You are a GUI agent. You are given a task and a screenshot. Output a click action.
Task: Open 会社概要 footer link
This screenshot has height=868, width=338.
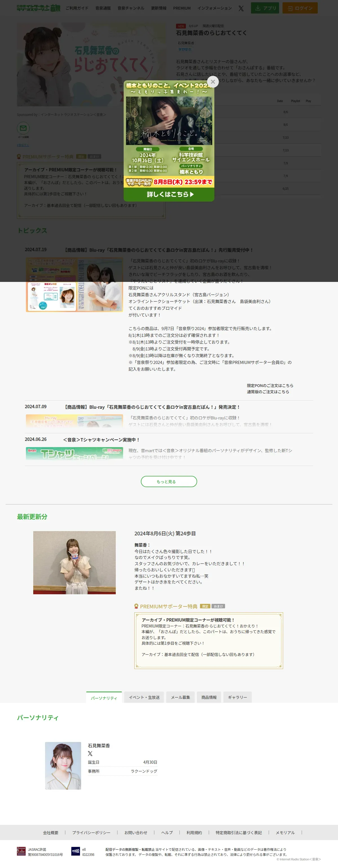[50, 832]
